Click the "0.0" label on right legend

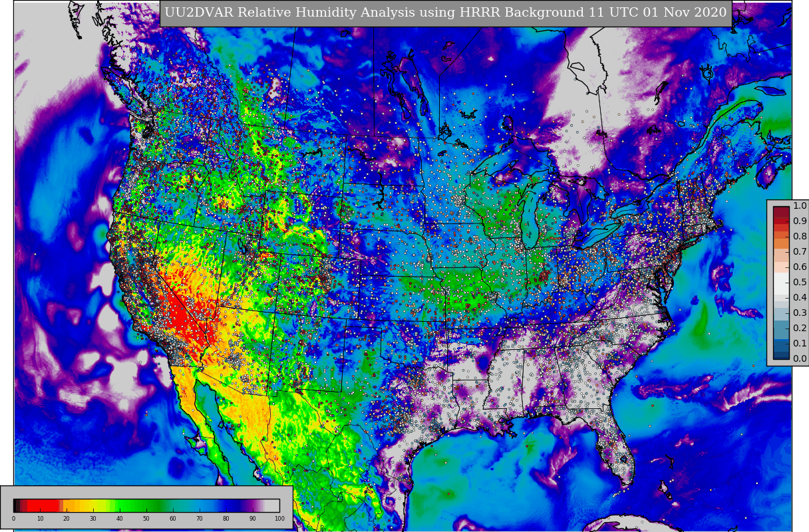(800, 359)
